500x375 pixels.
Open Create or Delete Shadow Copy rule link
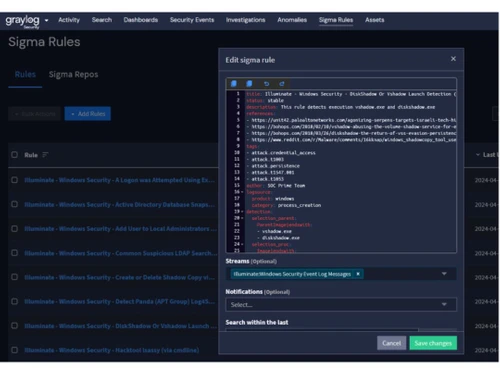[x=119, y=277]
